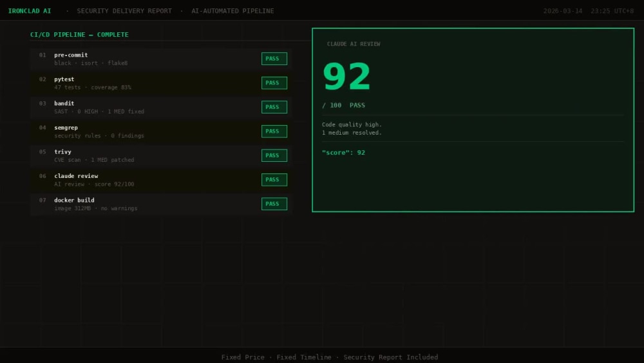The image size is (644, 363).
Task: Click PASS label beside / 100
Action: click(357, 105)
